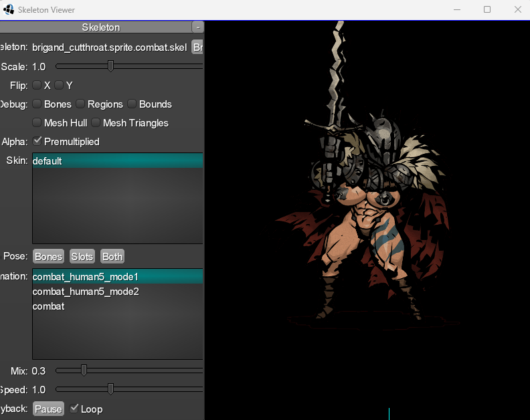530x420 pixels.
Task: Minimize the Skeleton Viewer window
Action: click(x=457, y=9)
